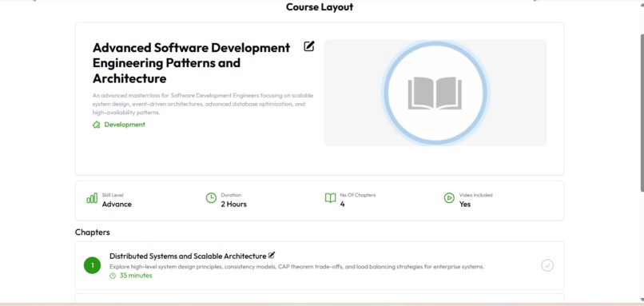Image resolution: width=644 pixels, height=306 pixels.
Task: Click the Course Layout heading
Action: tap(320, 7)
